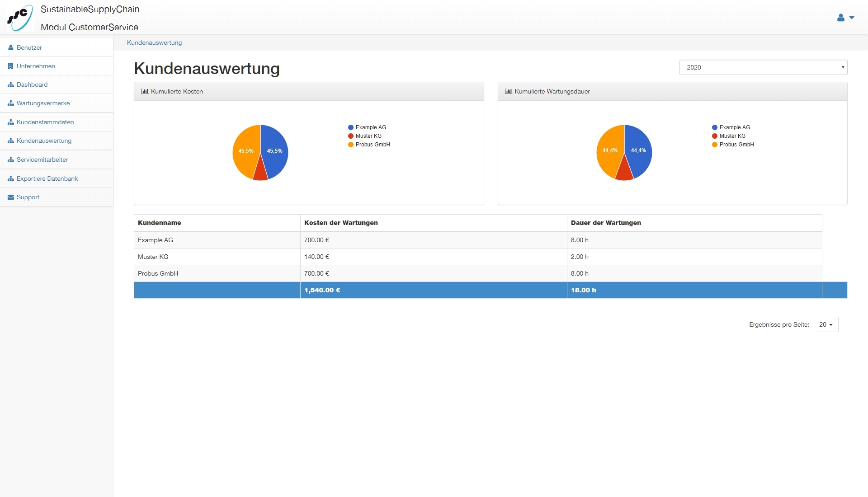
Task: Click the Support envelope icon
Action: (x=11, y=197)
